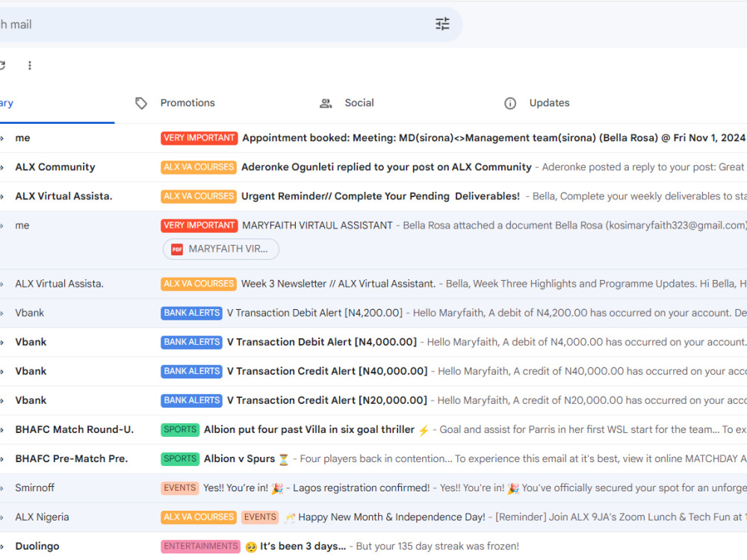Image resolution: width=747 pixels, height=560 pixels.
Task: Switch to the Social tab
Action: coord(359,103)
